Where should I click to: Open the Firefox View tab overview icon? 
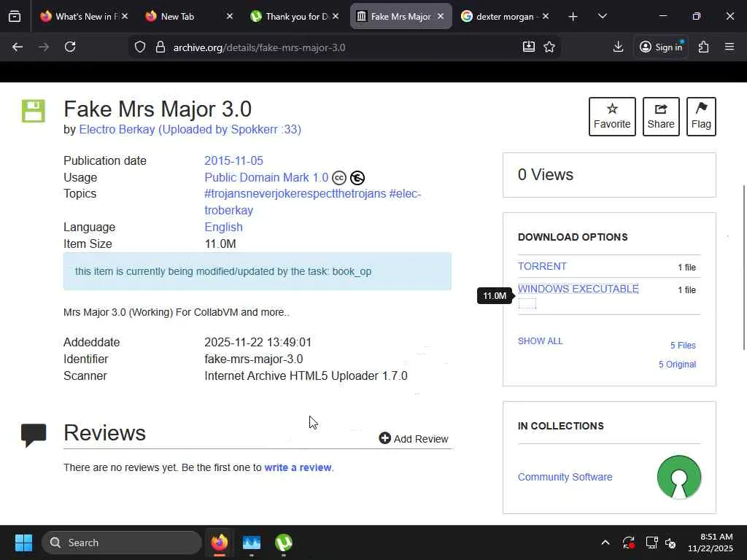tap(15, 17)
